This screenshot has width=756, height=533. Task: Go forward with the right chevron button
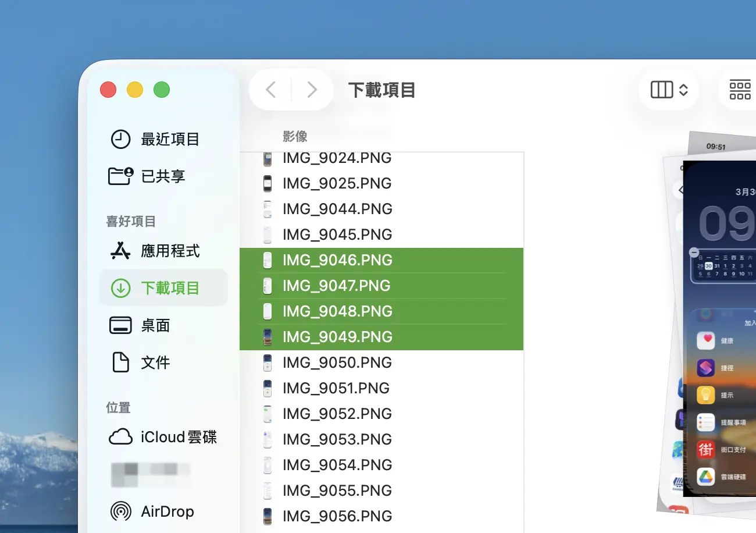(x=312, y=90)
